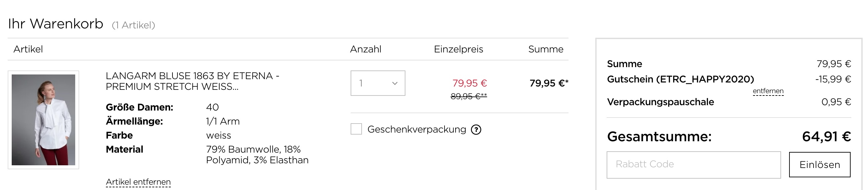Click the Artikel entfernen link

coord(138,182)
